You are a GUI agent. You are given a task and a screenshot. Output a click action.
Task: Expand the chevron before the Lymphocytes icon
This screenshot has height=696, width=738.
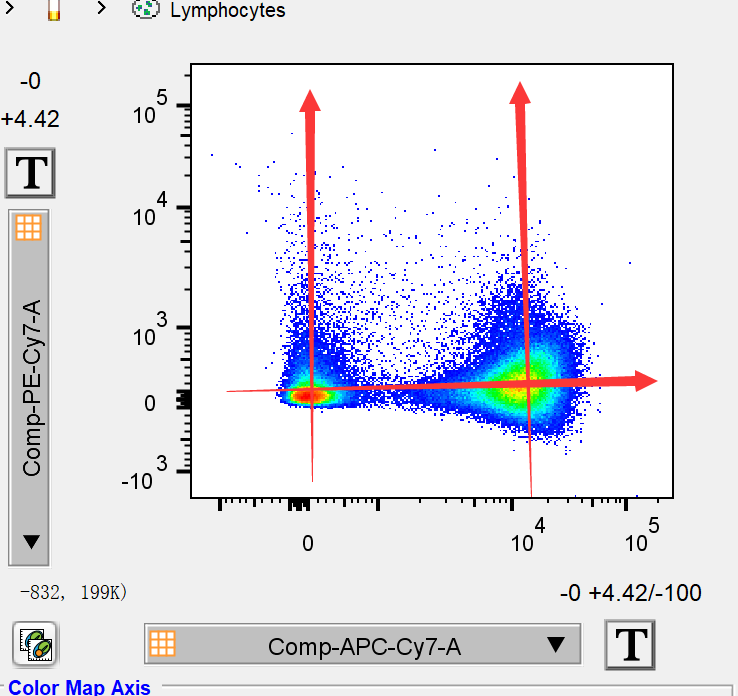pyautogui.click(x=102, y=10)
